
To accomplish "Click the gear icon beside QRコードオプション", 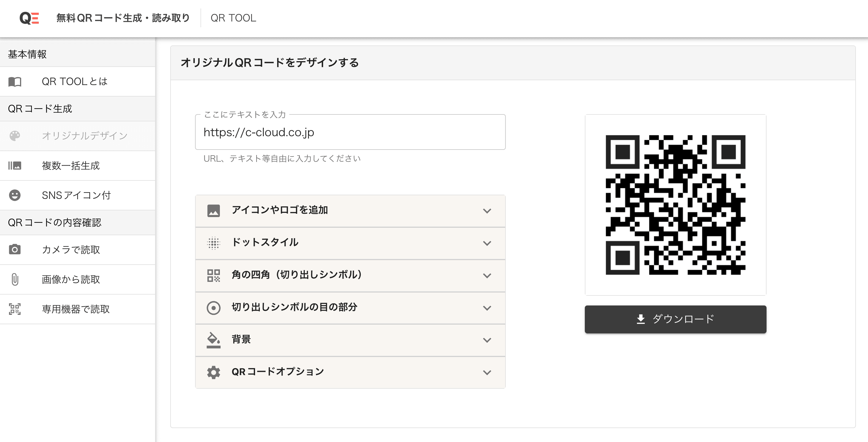I will tap(213, 372).
